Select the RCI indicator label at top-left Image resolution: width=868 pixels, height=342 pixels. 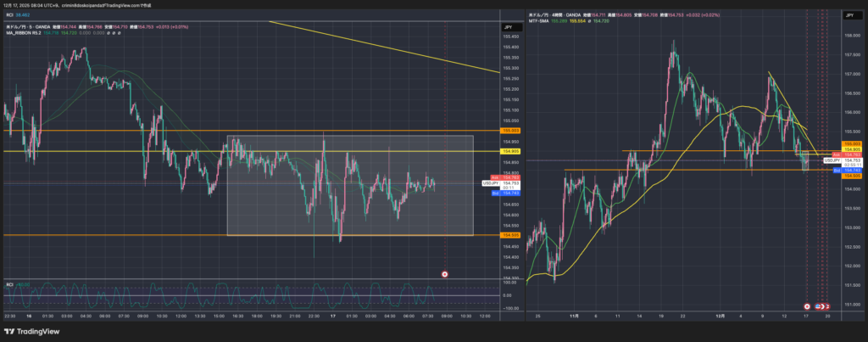coord(10,15)
